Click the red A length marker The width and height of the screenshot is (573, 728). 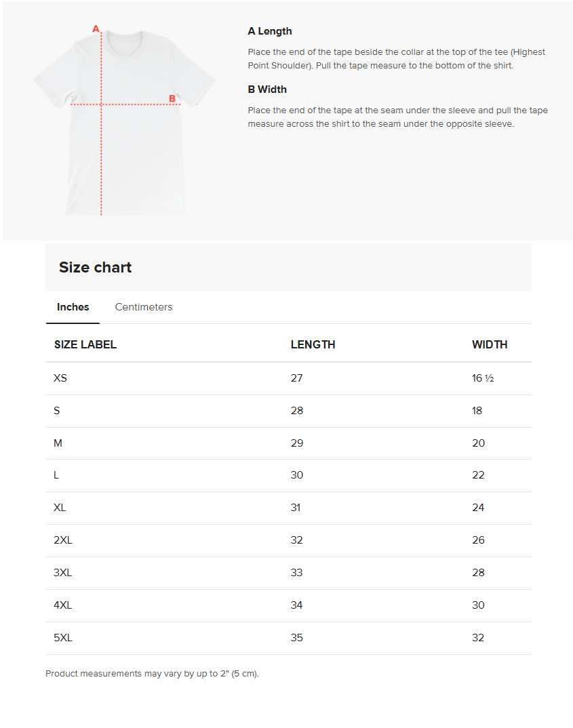[96, 28]
